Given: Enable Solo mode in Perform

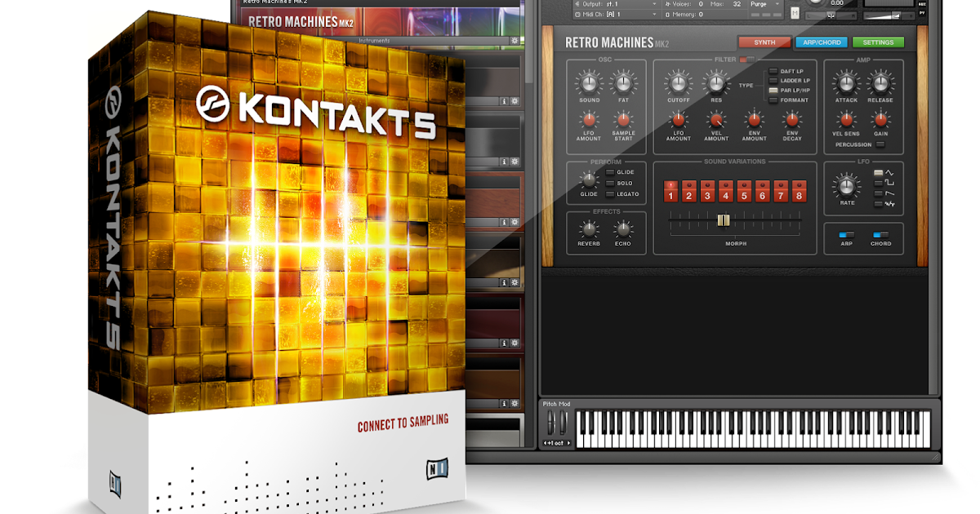Looking at the screenshot, I should (610, 183).
